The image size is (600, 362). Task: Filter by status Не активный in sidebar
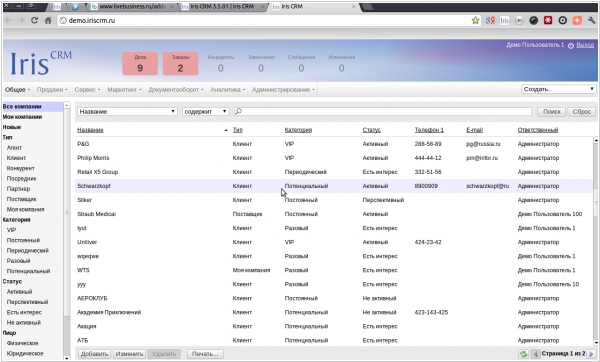(x=24, y=323)
